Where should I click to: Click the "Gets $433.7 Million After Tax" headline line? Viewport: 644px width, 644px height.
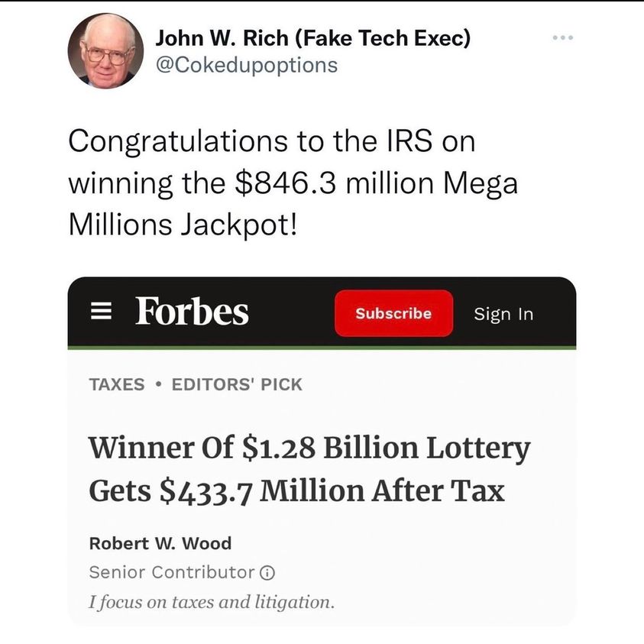click(297, 490)
